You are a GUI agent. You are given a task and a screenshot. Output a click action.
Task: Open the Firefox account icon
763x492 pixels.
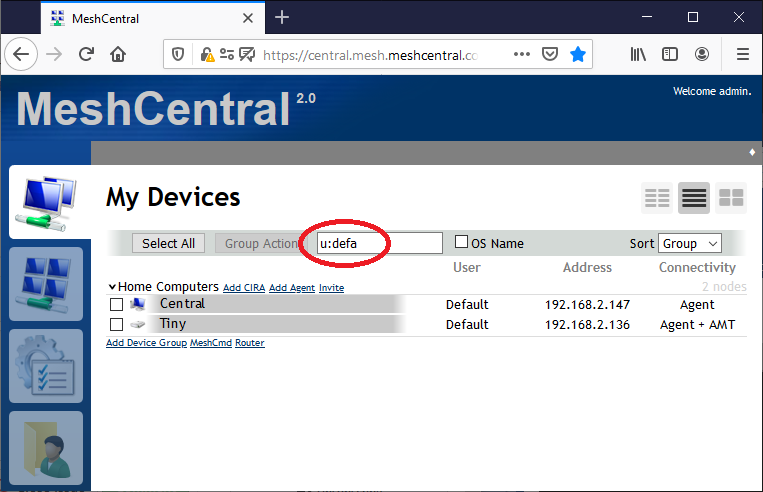pyautogui.click(x=702, y=54)
